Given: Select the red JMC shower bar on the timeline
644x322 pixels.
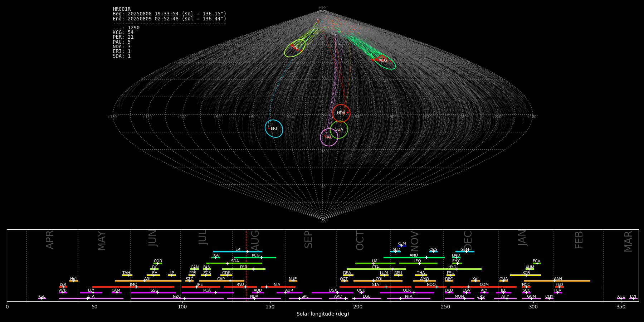Looking at the screenshot, I should pos(133,287).
